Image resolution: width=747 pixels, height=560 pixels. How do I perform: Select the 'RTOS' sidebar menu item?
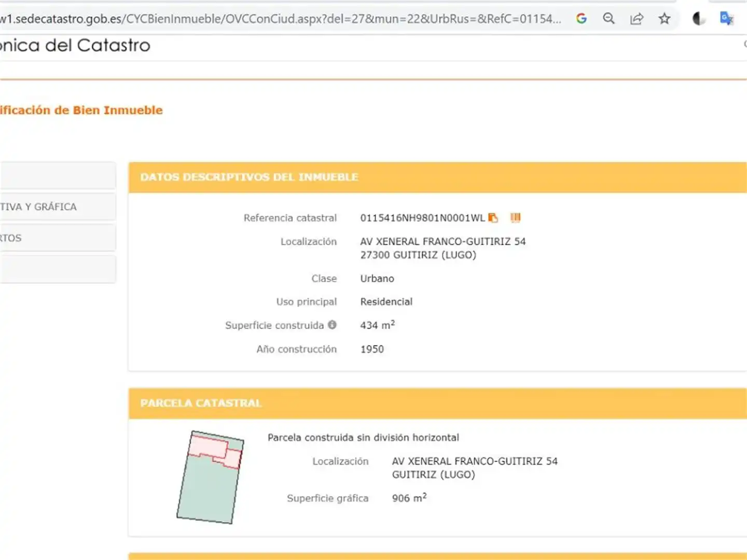(x=58, y=237)
